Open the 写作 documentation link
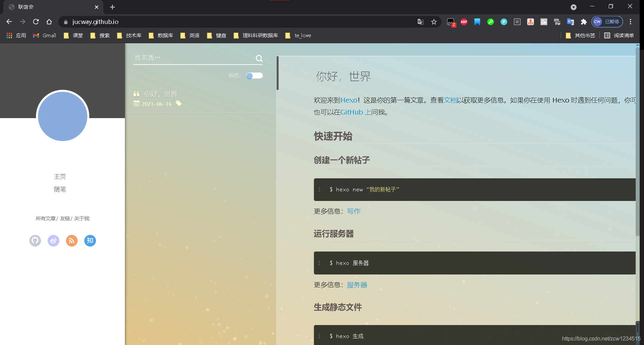 353,211
